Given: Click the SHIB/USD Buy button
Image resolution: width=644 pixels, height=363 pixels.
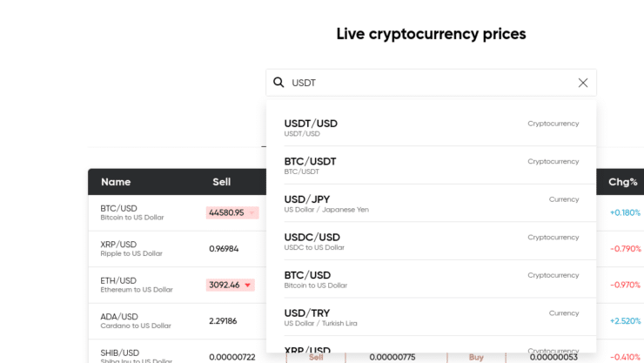Looking at the screenshot, I should point(476,357).
